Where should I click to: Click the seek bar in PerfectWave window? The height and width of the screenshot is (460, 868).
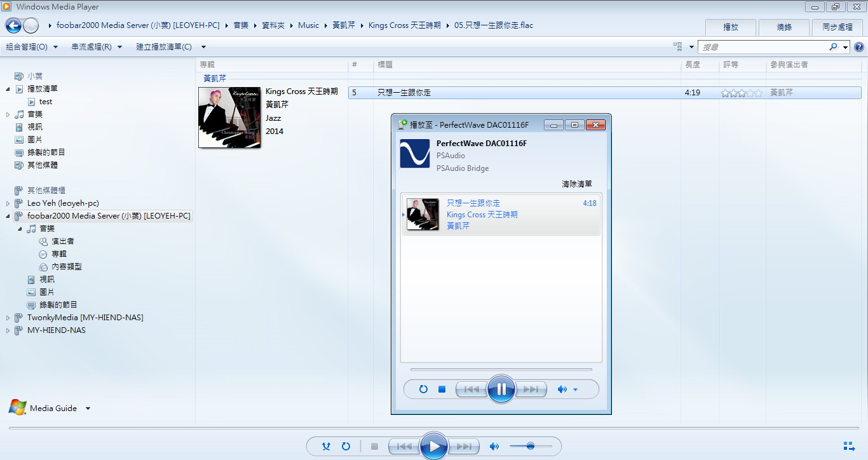coord(501,369)
